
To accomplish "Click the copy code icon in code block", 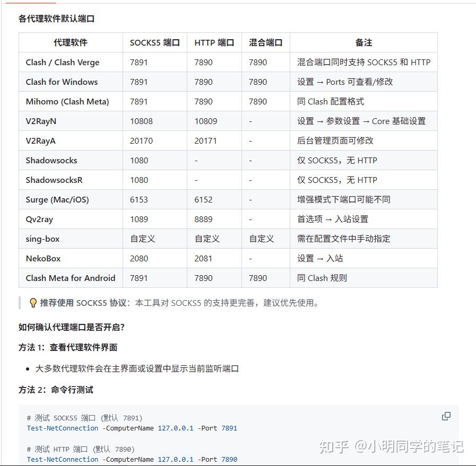I will click(446, 416).
